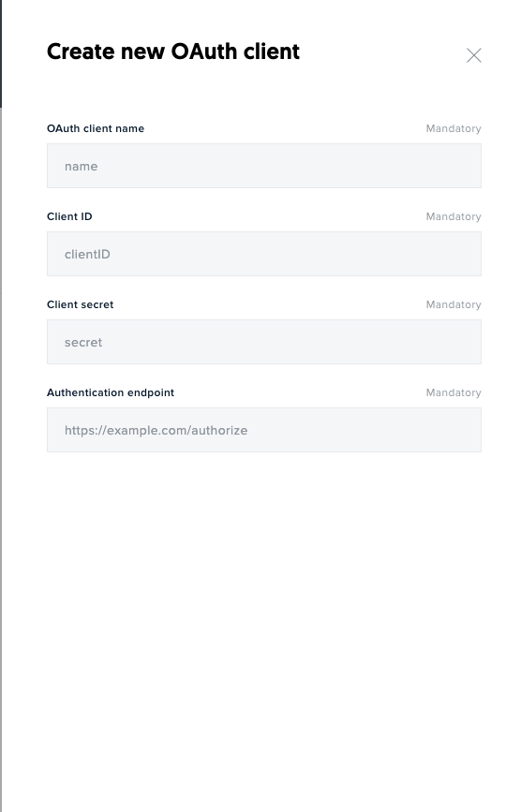Viewport: 520px width, 812px height.
Task: Click the Mandatory hint above Authentication endpoint
Action: pos(453,392)
